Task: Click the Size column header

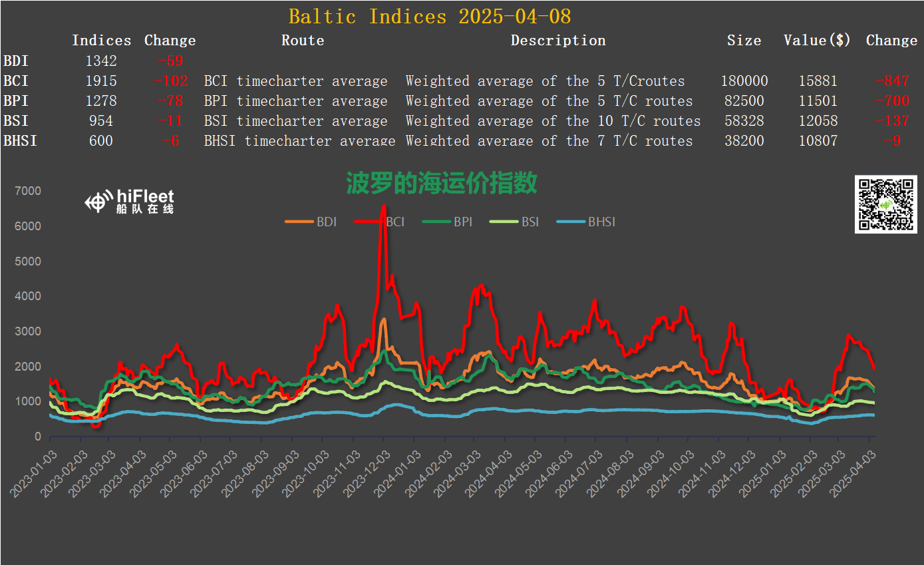Action: 744,41
